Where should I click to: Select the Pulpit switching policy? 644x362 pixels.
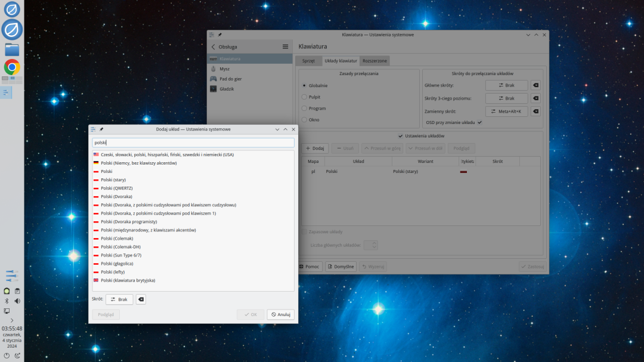[x=305, y=97]
